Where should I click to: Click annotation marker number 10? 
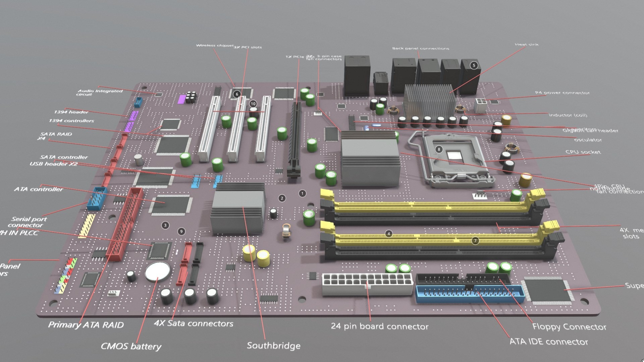pos(253,104)
